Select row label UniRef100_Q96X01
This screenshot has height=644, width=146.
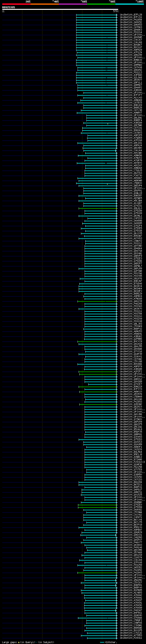[x=131, y=535]
